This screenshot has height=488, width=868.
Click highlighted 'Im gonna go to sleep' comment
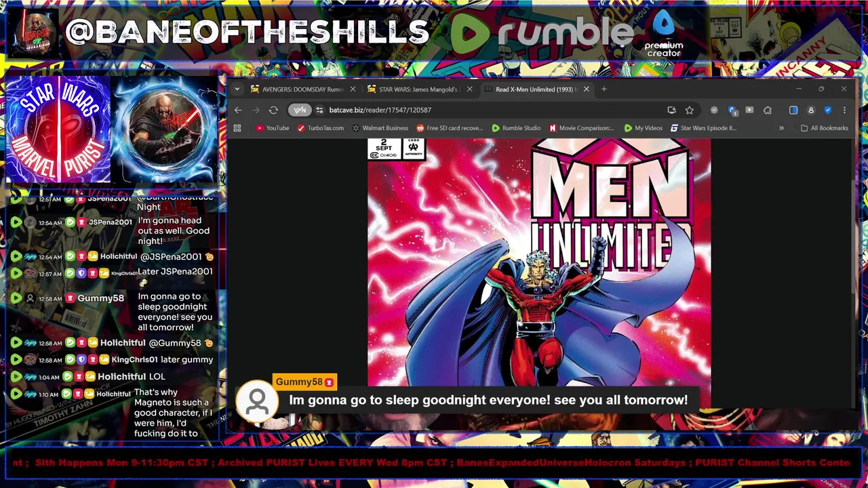tap(488, 400)
